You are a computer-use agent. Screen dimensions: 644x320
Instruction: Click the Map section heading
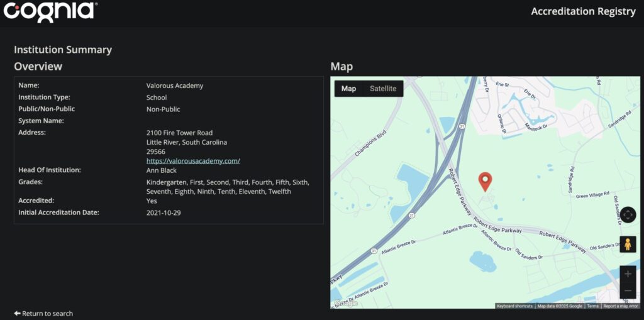click(x=341, y=67)
